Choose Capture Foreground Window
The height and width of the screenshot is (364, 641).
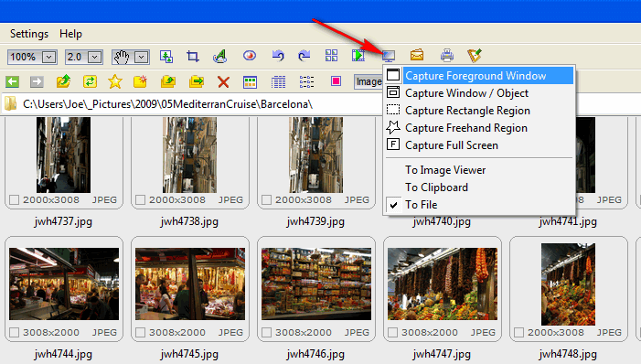point(479,76)
